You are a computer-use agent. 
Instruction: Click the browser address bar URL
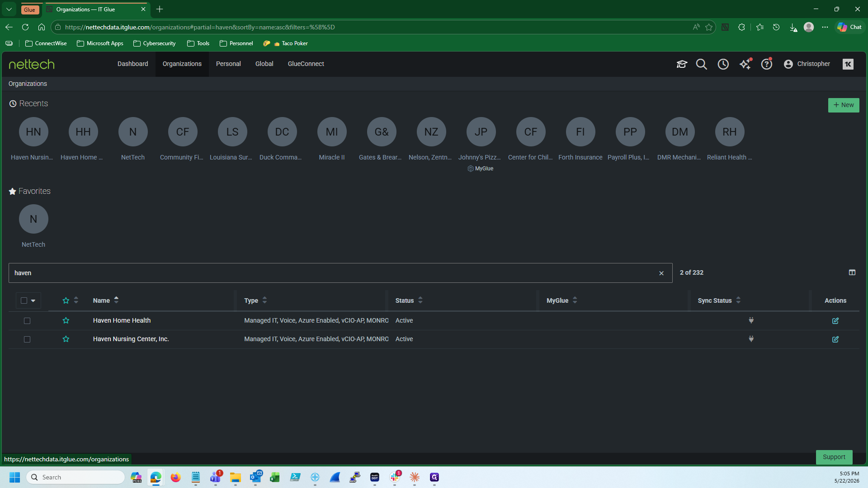[x=200, y=27]
